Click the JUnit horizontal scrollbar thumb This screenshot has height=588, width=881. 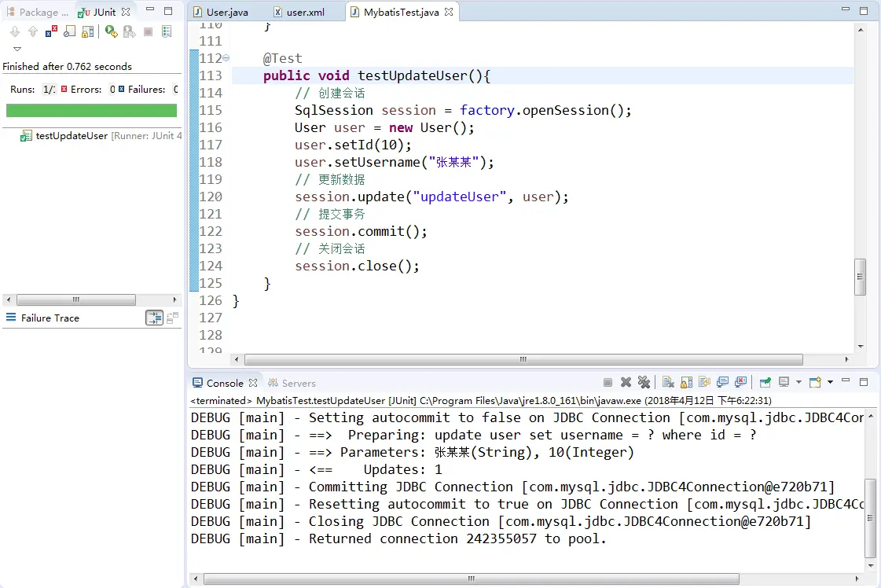coord(76,300)
